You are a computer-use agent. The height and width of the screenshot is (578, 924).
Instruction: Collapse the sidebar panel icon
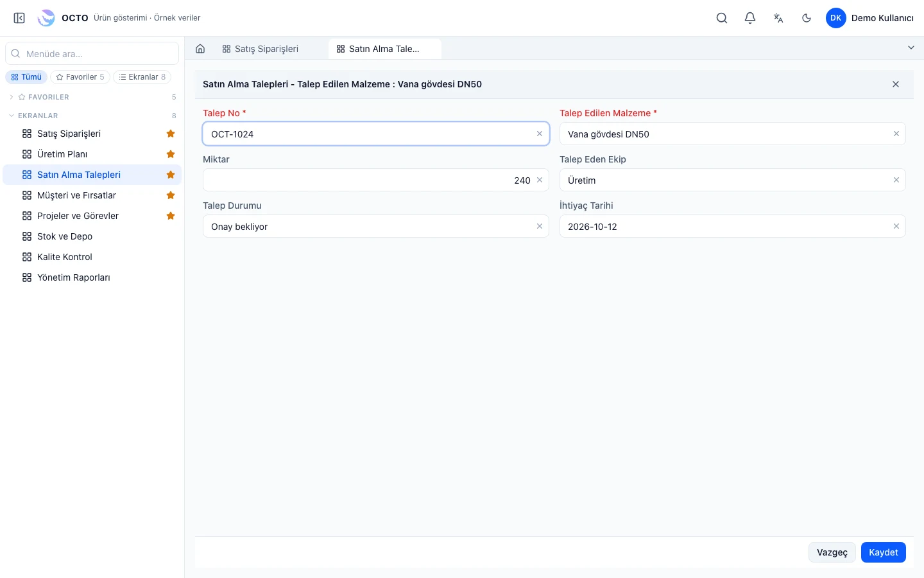[x=19, y=18]
